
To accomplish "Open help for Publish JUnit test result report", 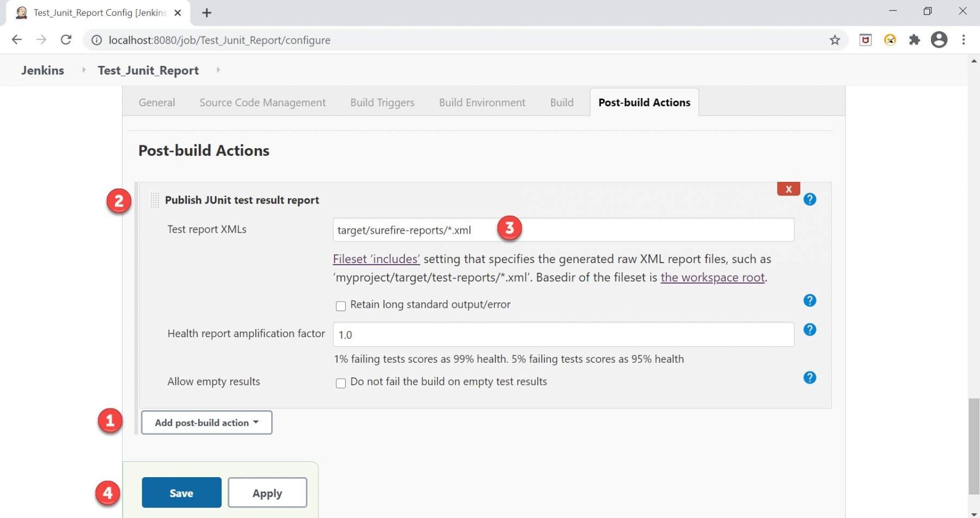I will pos(810,199).
